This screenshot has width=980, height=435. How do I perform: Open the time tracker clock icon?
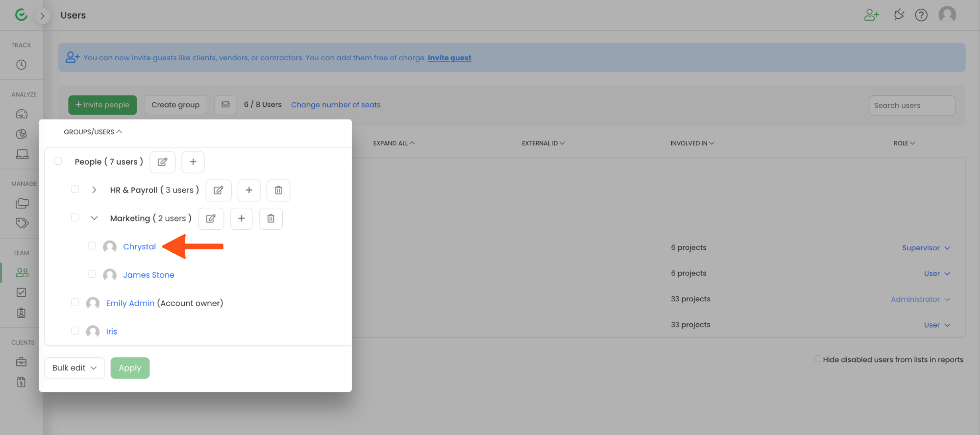(x=21, y=65)
